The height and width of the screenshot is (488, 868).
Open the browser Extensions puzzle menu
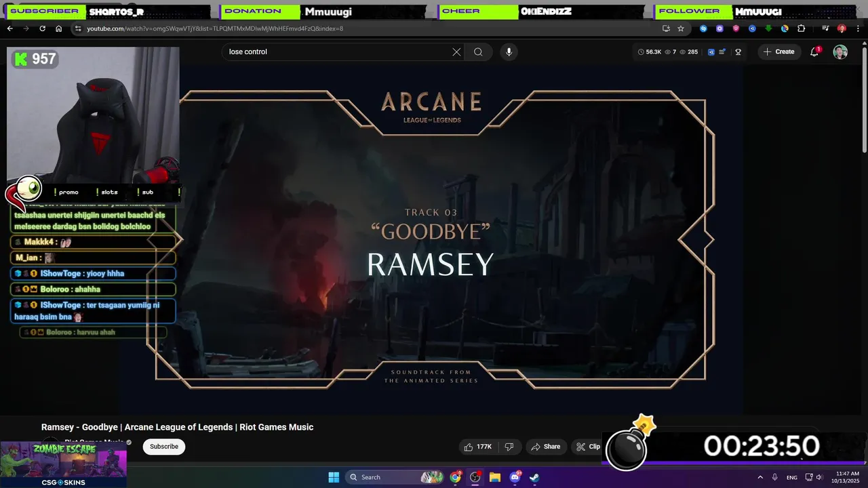pyautogui.click(x=801, y=28)
